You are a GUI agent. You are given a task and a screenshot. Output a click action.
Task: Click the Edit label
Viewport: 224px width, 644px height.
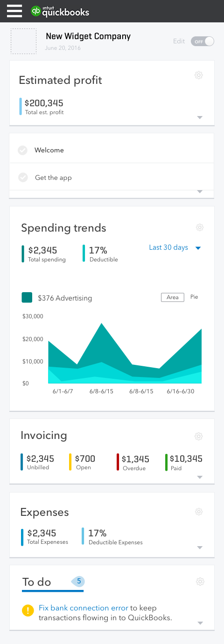[179, 41]
